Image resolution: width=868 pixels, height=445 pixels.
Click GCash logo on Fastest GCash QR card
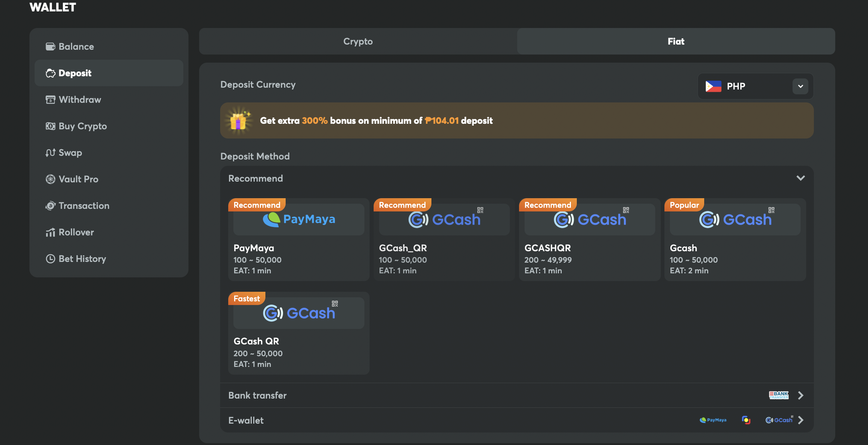pos(299,313)
